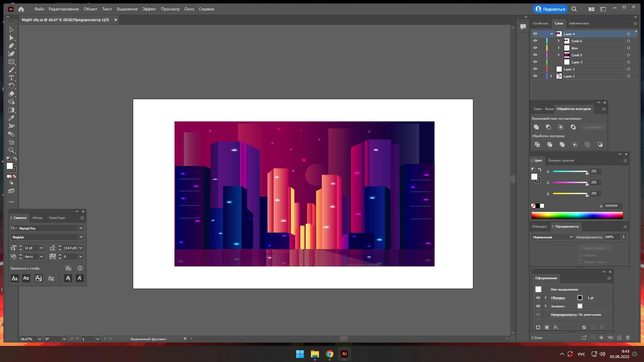The image size is (644, 362).
Task: Open Chrome from the Windows taskbar
Action: (x=329, y=354)
